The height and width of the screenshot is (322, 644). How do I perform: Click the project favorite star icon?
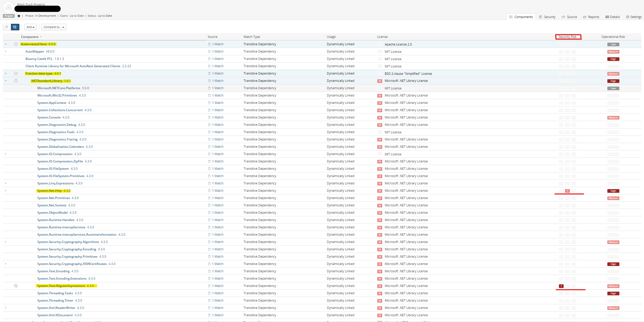click(19, 16)
